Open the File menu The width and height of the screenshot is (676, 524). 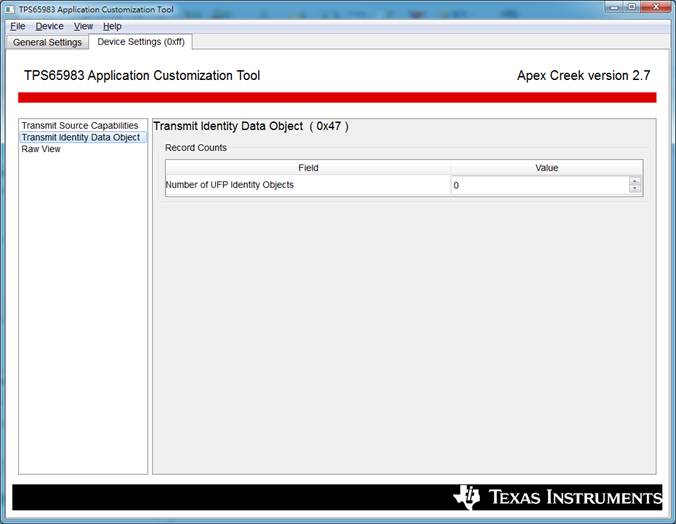coord(18,26)
